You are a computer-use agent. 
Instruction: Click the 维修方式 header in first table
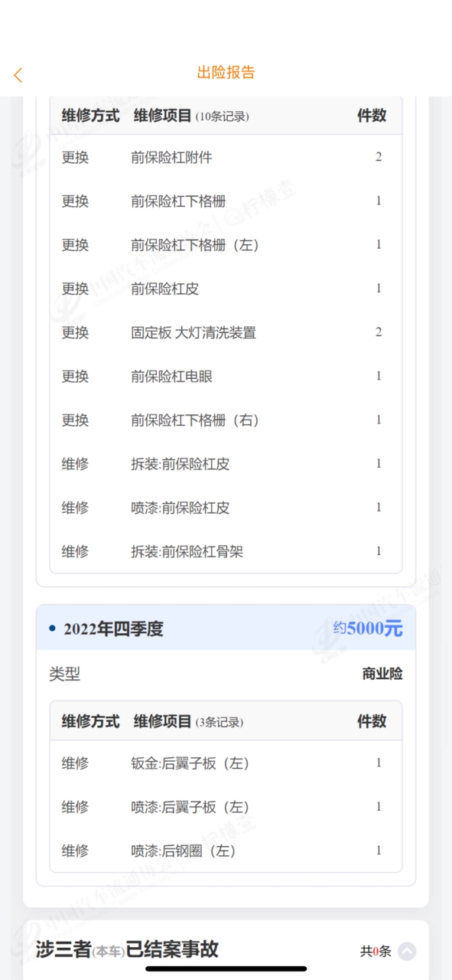[x=90, y=116]
